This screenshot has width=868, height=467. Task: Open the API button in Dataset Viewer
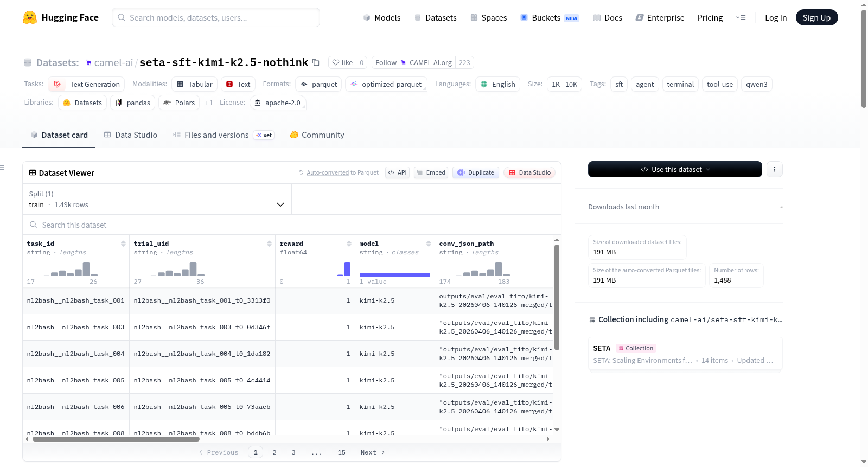(x=397, y=172)
